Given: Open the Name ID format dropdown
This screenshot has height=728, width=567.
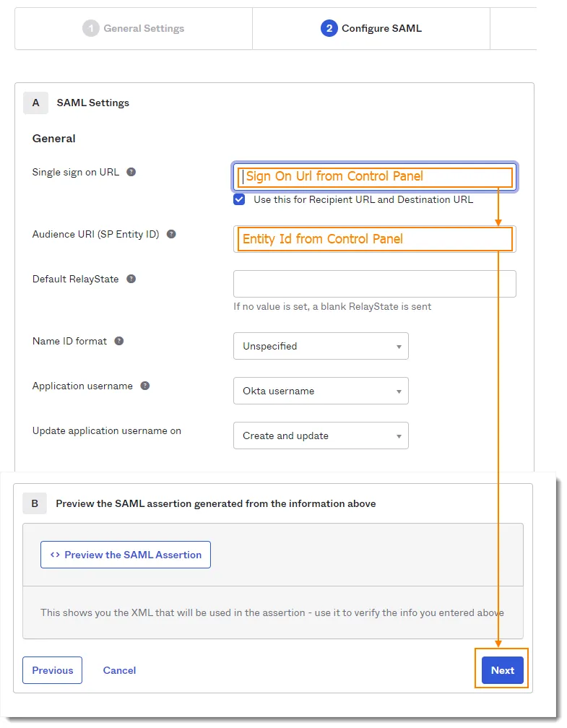Looking at the screenshot, I should 321,346.
